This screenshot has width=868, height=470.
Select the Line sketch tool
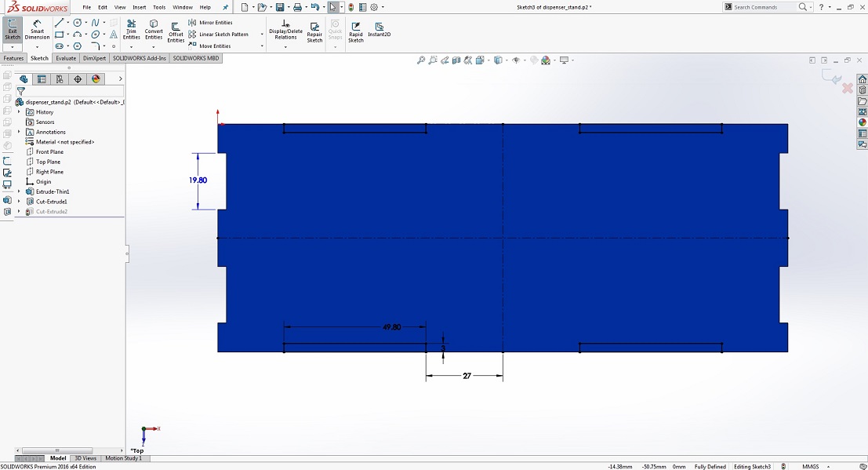[x=60, y=23]
